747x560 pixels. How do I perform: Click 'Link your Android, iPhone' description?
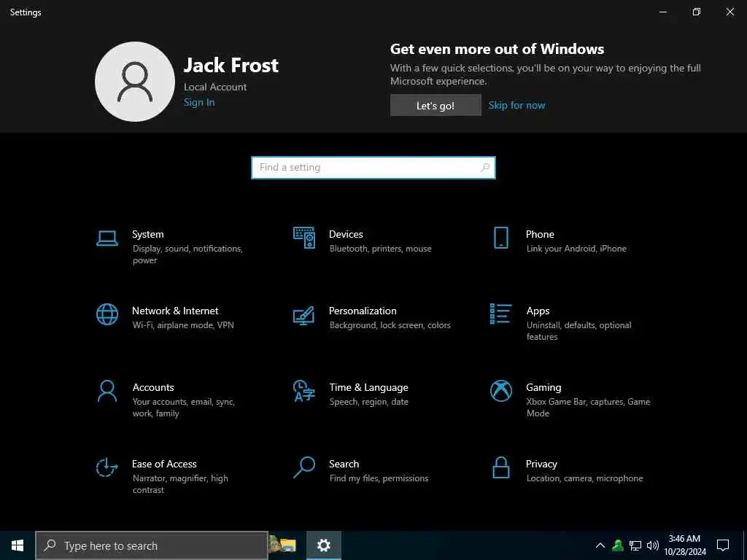point(576,249)
